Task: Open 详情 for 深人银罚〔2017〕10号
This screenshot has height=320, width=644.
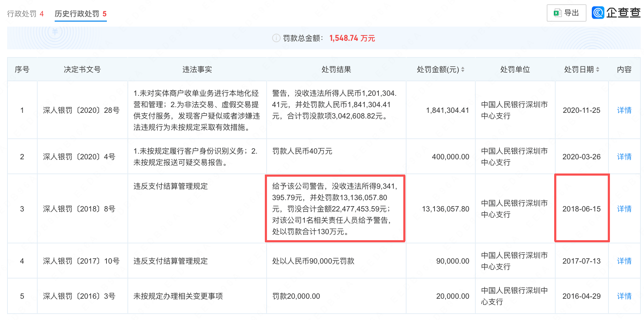Action: (624, 261)
